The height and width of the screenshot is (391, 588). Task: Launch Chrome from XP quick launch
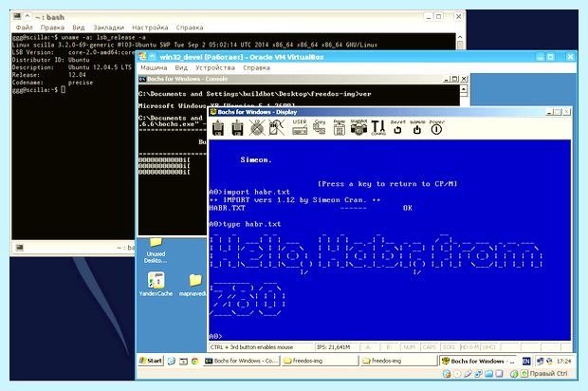pos(194,361)
